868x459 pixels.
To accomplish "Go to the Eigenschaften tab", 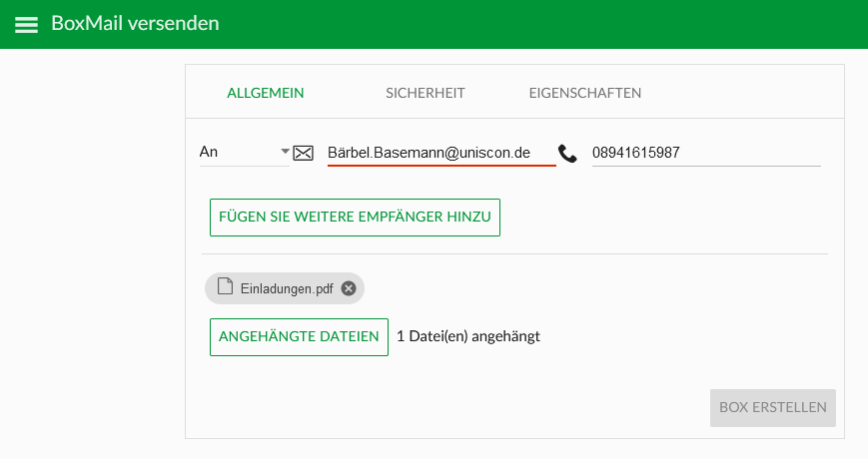I will click(x=585, y=93).
